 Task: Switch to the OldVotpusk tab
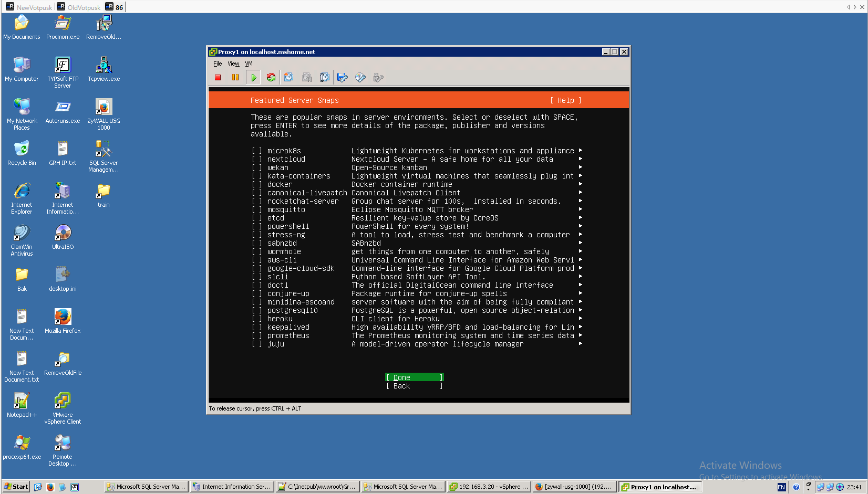coord(79,7)
